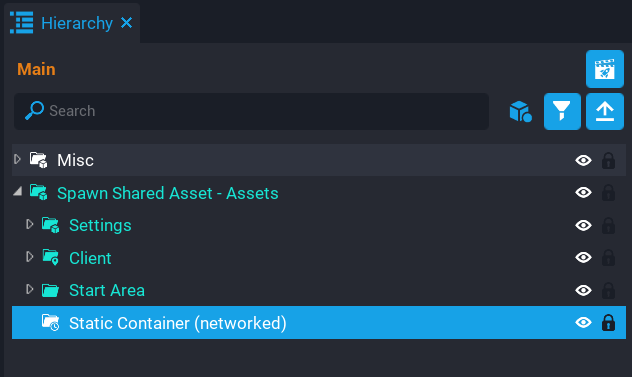This screenshot has height=377, width=632.
Task: Expand the Client folder
Action: (29, 256)
